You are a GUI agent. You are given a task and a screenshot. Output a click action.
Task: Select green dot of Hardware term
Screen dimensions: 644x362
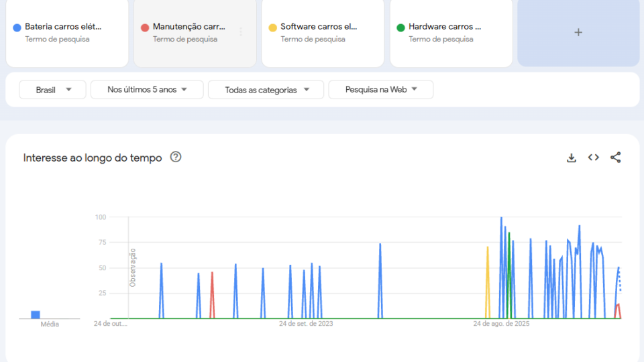[401, 27]
